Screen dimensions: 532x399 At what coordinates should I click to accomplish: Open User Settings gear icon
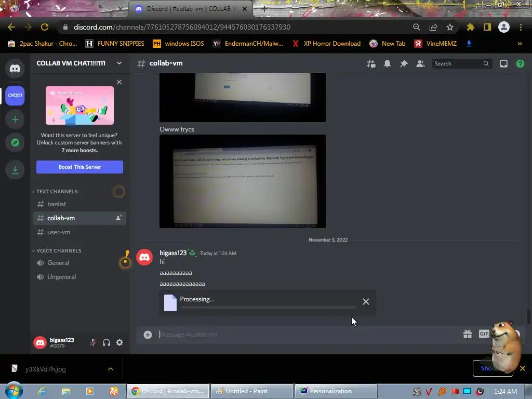point(119,343)
